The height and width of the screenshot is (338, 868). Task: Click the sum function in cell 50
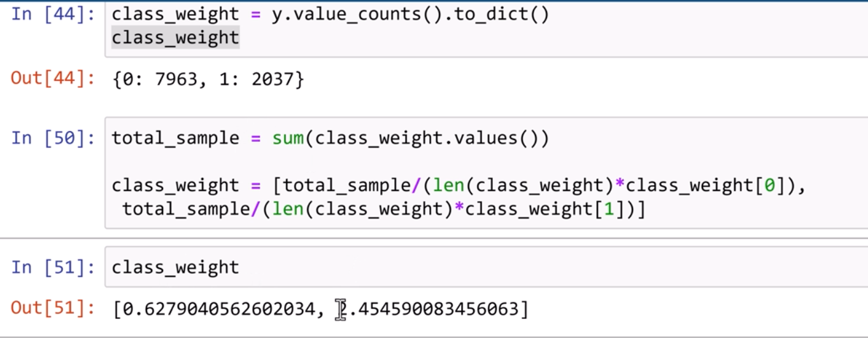tap(288, 138)
